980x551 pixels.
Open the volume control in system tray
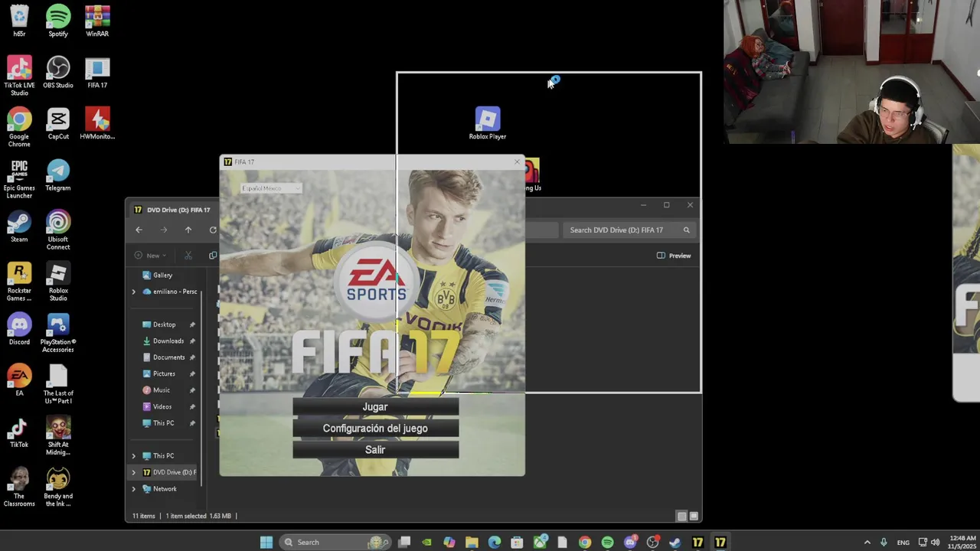coord(935,543)
